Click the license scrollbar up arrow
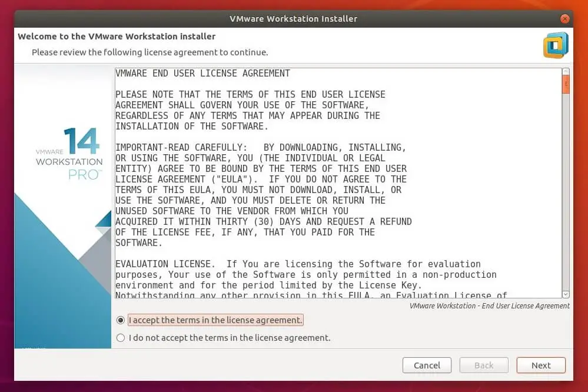Screen dimensions: 588x392 point(566,71)
